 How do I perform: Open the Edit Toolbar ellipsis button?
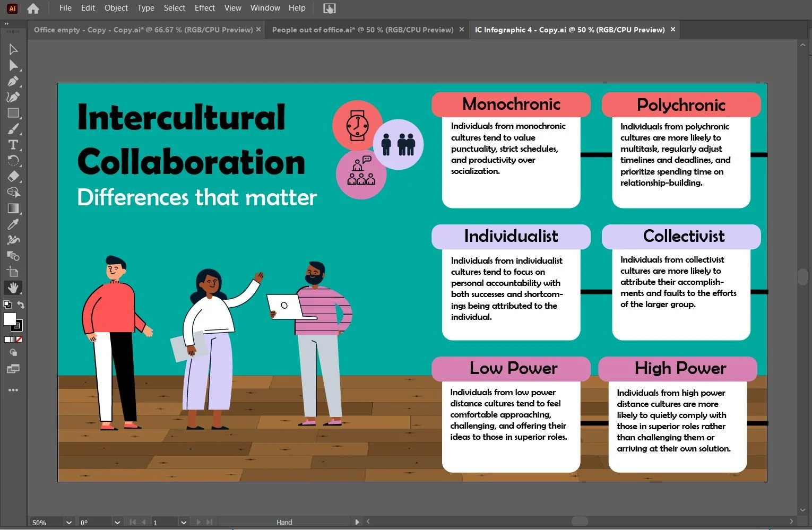pos(13,390)
